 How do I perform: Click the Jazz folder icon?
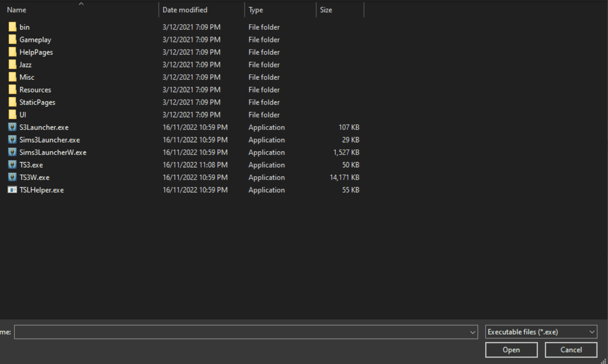pos(12,65)
